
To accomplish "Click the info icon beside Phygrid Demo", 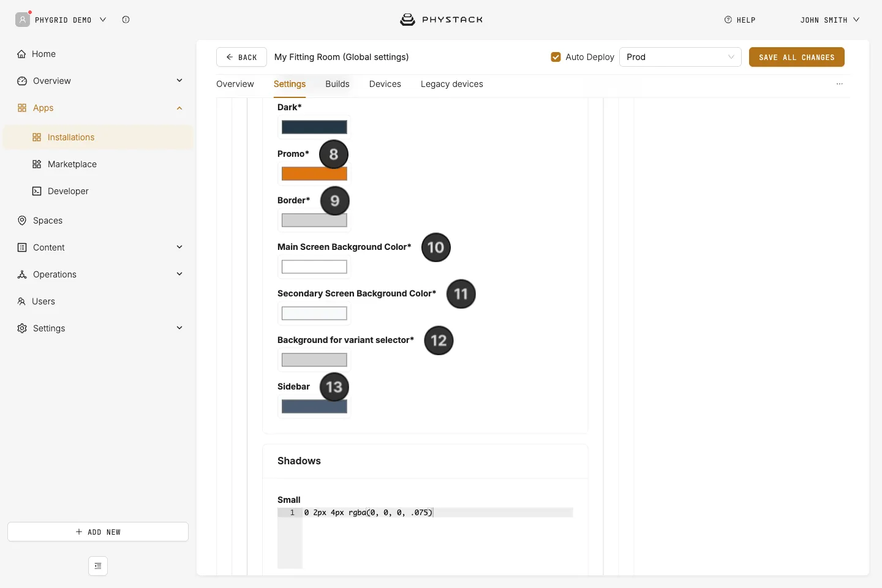I will (126, 20).
